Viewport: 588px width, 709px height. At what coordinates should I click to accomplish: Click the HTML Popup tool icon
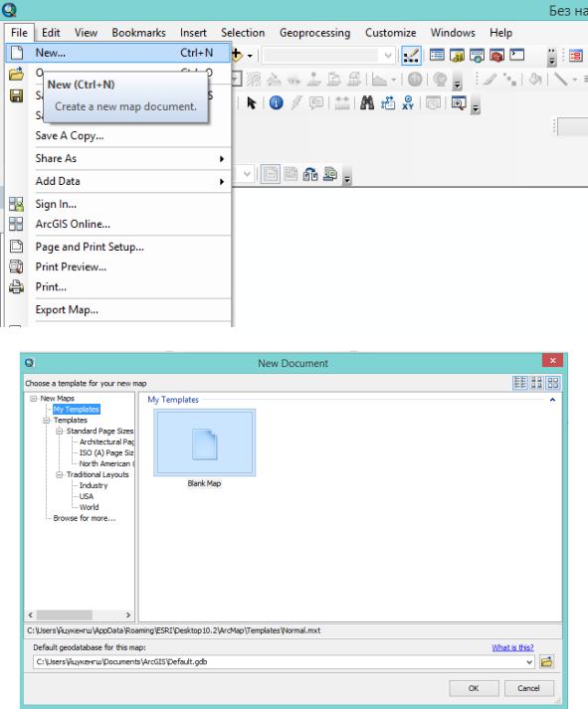pyautogui.click(x=316, y=103)
